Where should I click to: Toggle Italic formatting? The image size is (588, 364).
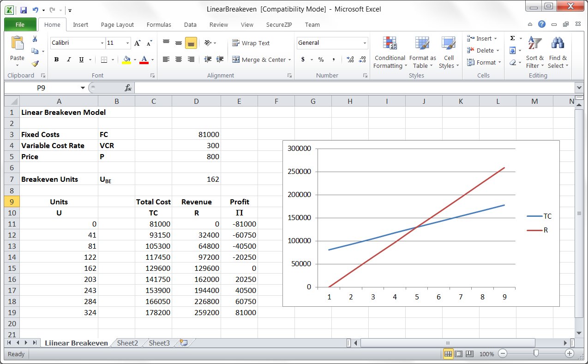tap(69, 60)
